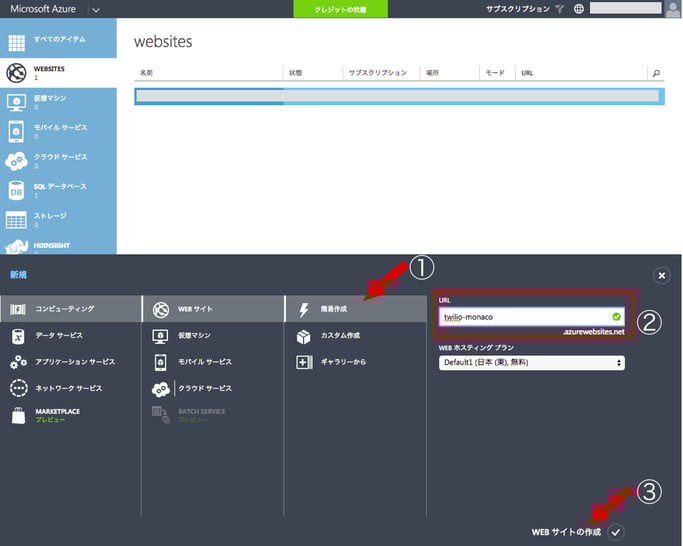Choose the Web Site globe icon in new panel

tap(161, 309)
